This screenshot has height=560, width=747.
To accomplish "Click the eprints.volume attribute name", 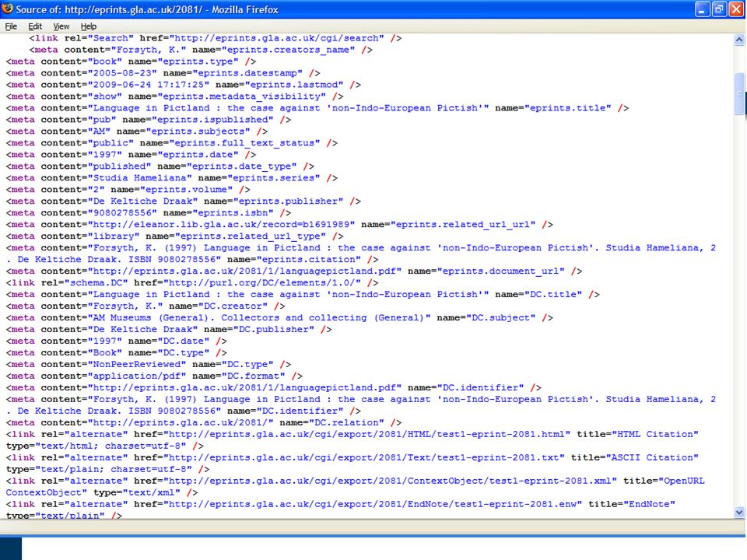I will (x=186, y=190).
